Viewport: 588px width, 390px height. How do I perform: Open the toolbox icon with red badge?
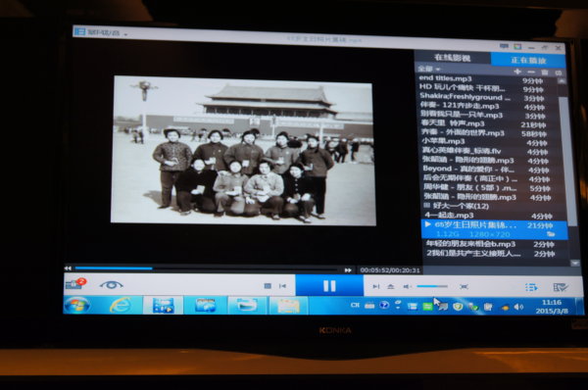coord(75,283)
